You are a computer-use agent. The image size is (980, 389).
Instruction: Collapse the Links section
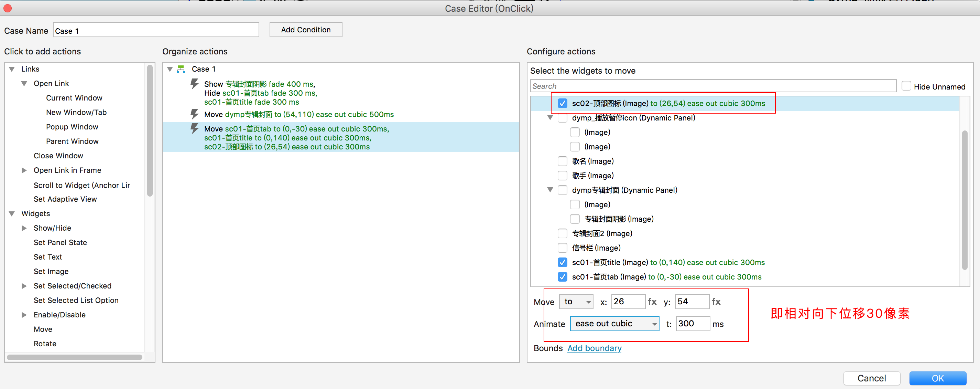[x=12, y=69]
